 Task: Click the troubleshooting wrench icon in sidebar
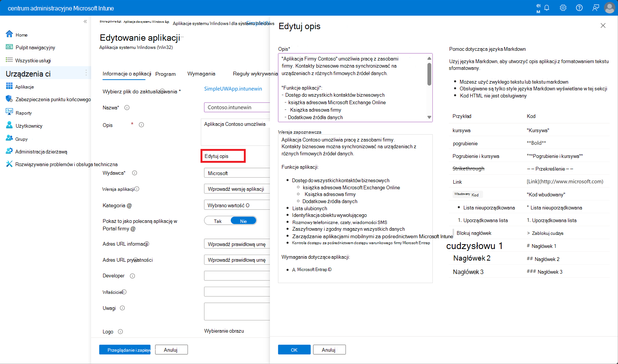pyautogui.click(x=9, y=164)
